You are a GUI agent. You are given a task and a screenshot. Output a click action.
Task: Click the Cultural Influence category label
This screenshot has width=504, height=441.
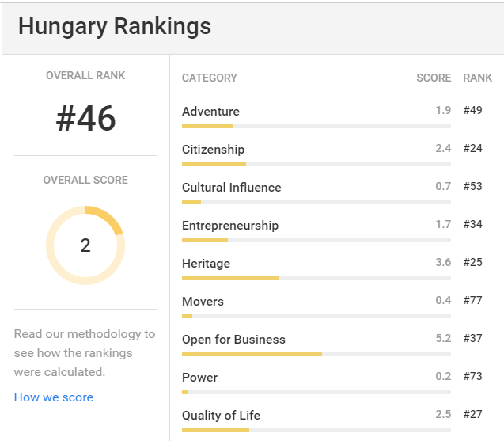coord(231,188)
